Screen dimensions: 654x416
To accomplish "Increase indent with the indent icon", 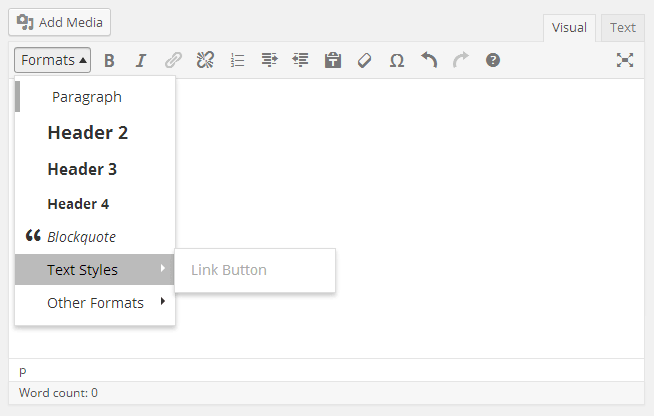I will 269,61.
